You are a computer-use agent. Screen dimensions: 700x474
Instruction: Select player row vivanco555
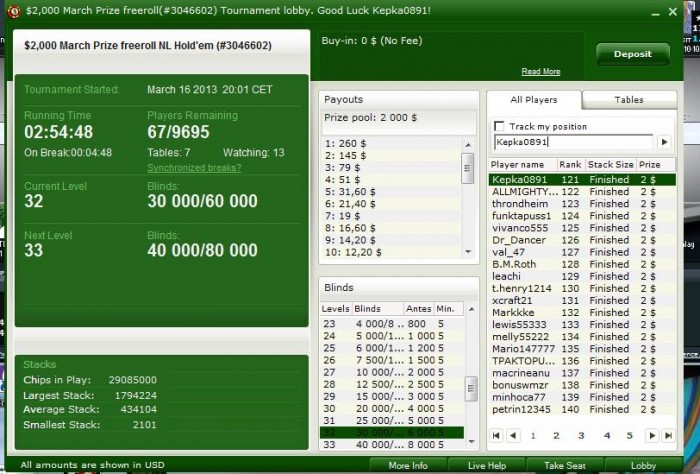[582, 228]
